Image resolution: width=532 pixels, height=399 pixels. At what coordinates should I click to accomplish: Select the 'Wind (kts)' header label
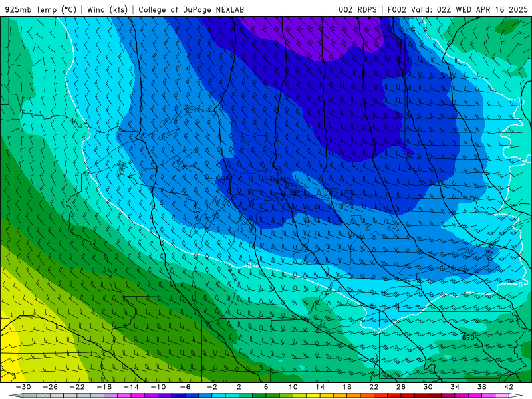(107, 9)
